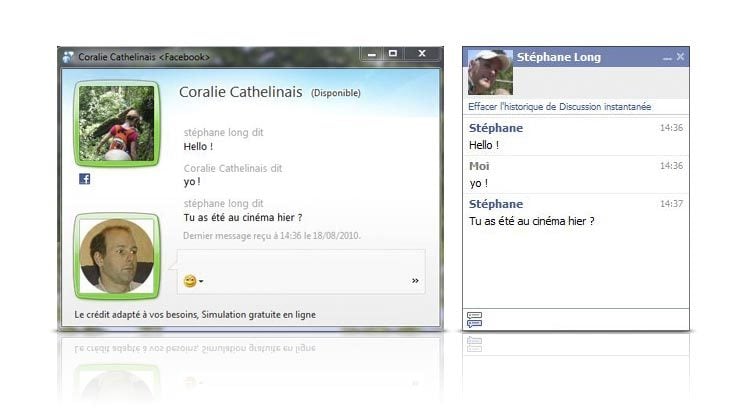
Task: Click the Coralie Cathelinais contact name
Action: (241, 92)
